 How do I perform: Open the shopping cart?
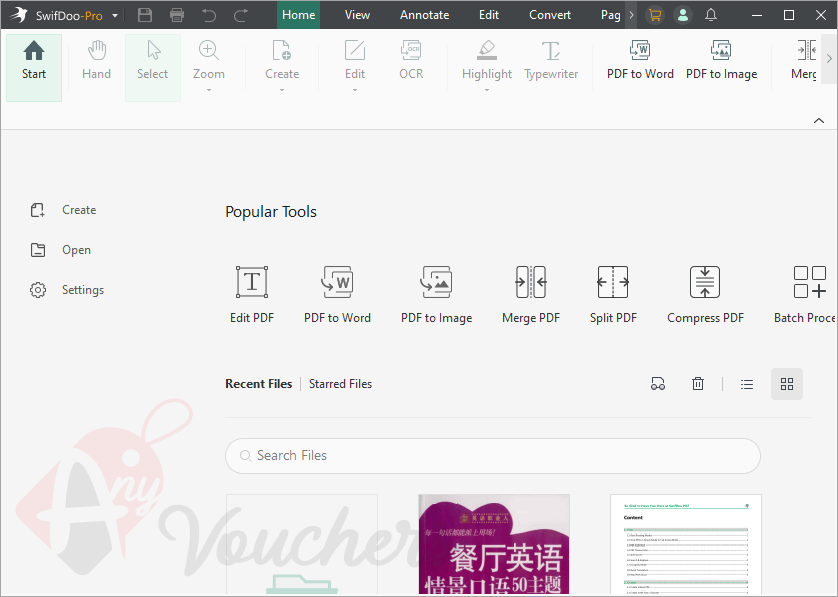tap(655, 14)
